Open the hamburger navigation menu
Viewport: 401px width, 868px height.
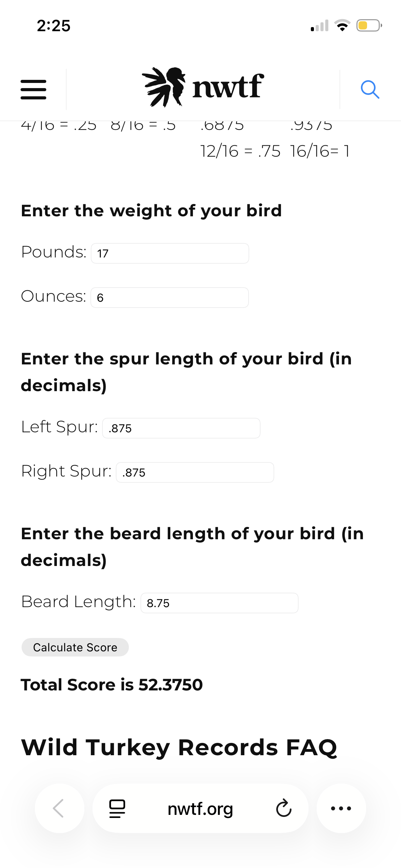point(33,89)
